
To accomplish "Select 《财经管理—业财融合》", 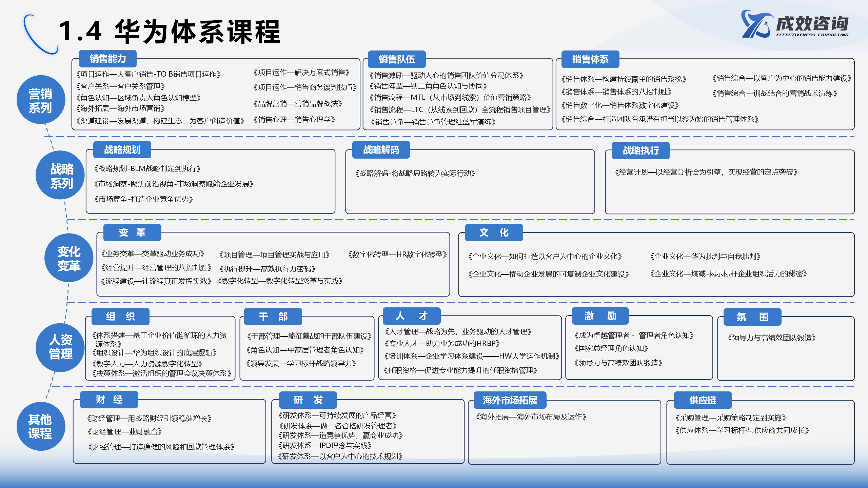I will (x=124, y=432).
